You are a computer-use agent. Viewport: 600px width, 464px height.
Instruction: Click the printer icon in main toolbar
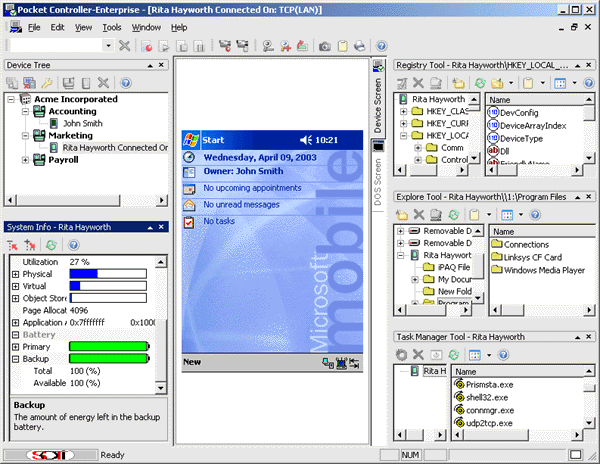pyautogui.click(x=360, y=46)
